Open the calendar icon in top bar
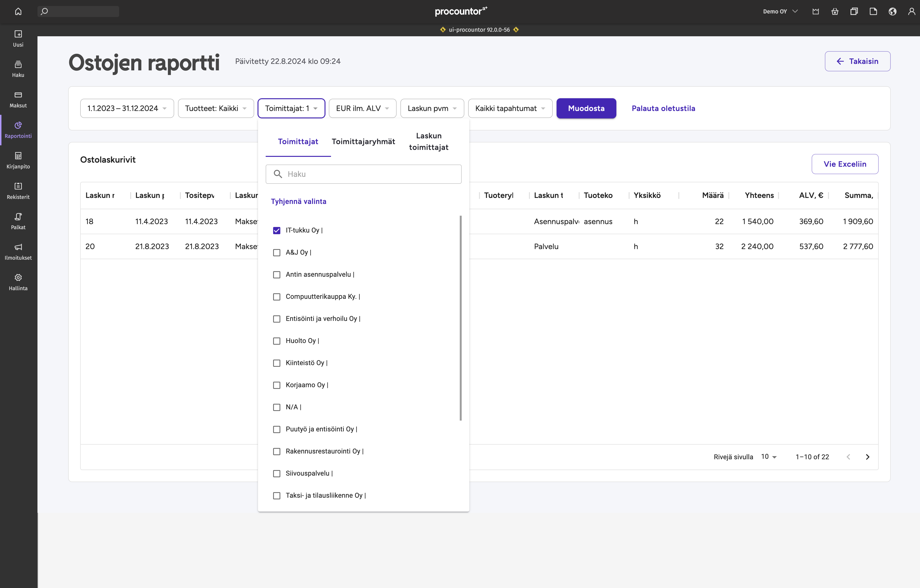This screenshot has width=920, height=588. (816, 12)
